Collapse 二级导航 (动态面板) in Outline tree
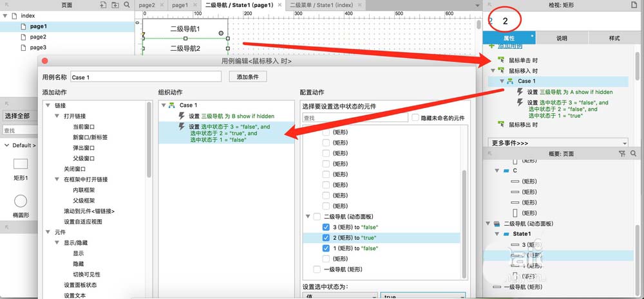Viewport: 644px width, 299px height. pyautogui.click(x=488, y=224)
